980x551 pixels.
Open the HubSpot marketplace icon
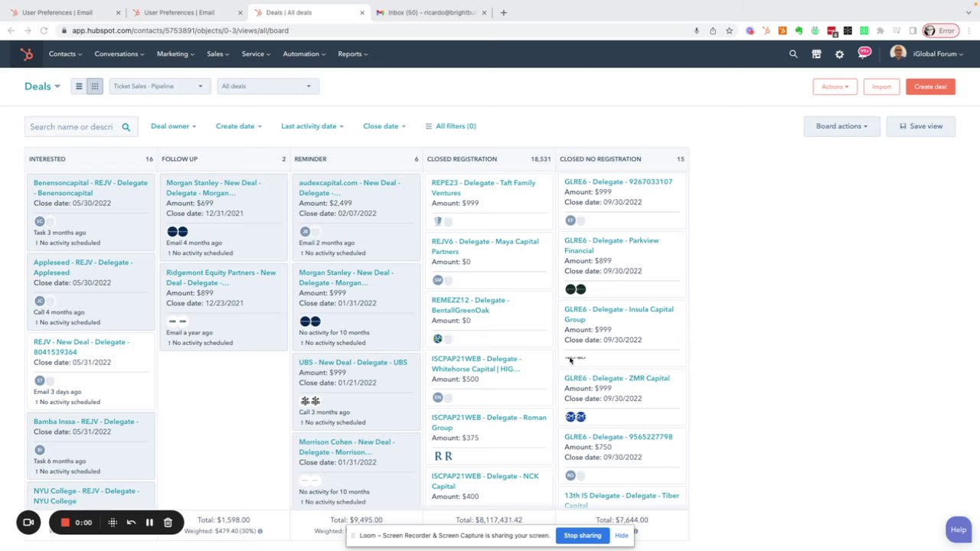[816, 54]
